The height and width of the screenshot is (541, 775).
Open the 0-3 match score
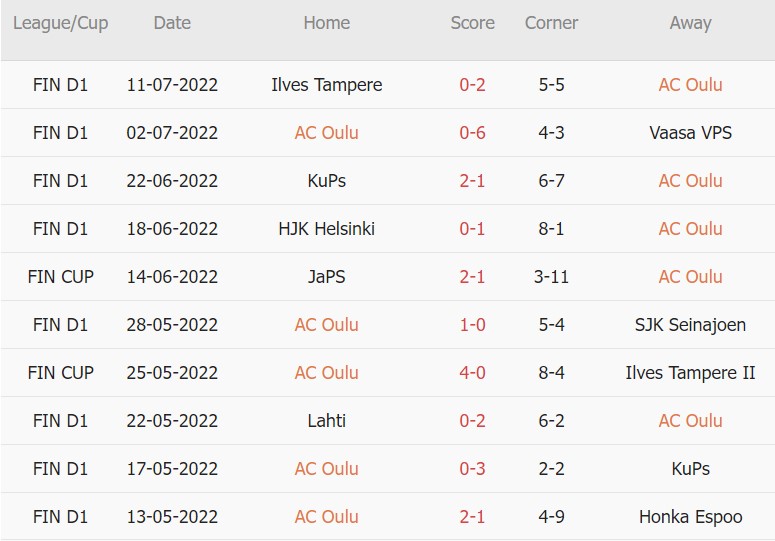pyautogui.click(x=472, y=469)
